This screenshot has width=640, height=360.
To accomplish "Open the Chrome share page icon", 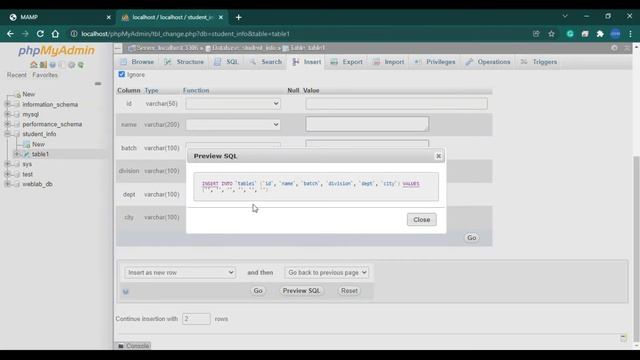I will [x=536, y=34].
